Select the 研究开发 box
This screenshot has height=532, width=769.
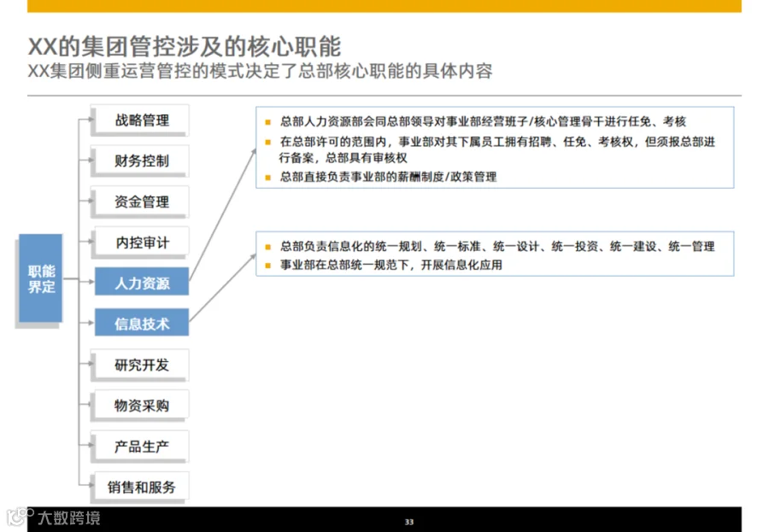[x=141, y=365]
